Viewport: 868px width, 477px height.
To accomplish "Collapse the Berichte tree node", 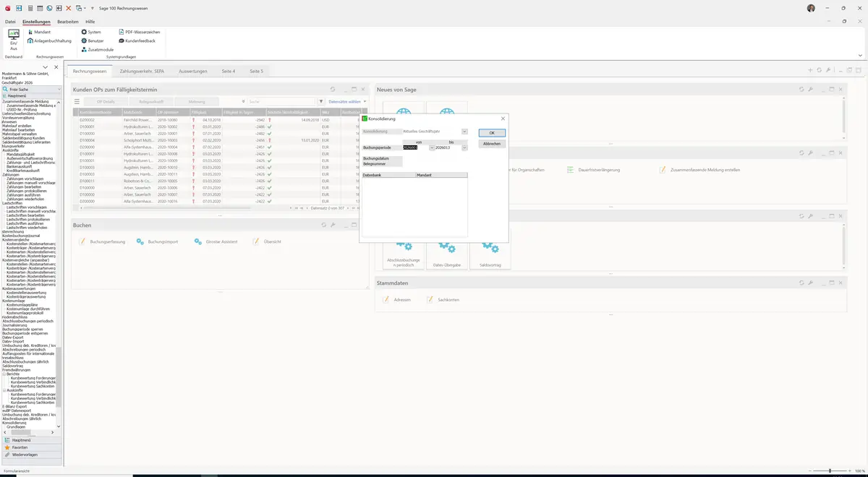I will (x=4, y=374).
